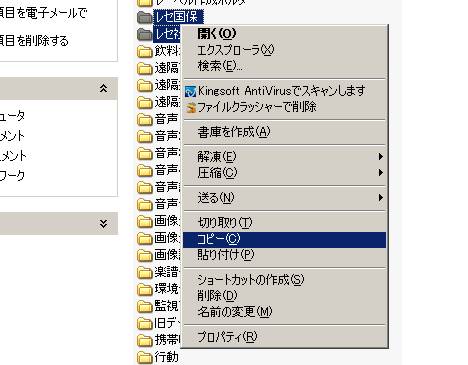Viewport: 468px width, 365px height.
Task: Choose 名前の変更(M) menu entry
Action: tap(284, 312)
